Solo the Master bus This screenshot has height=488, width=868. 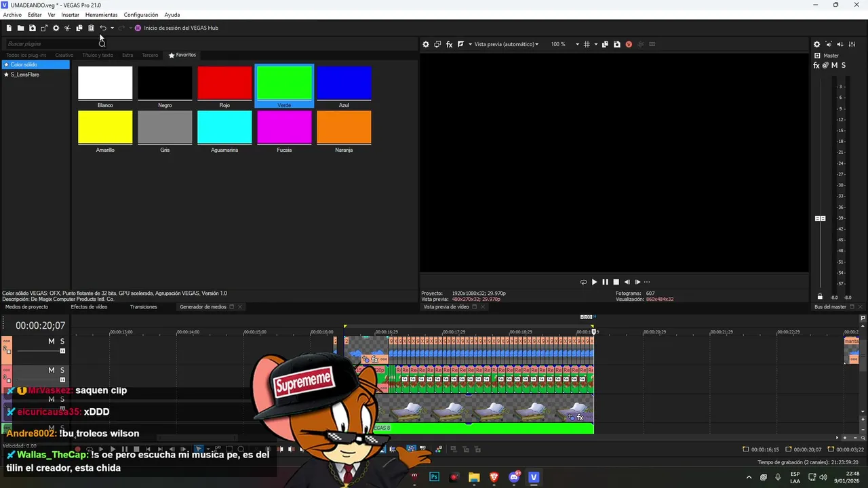(x=843, y=65)
